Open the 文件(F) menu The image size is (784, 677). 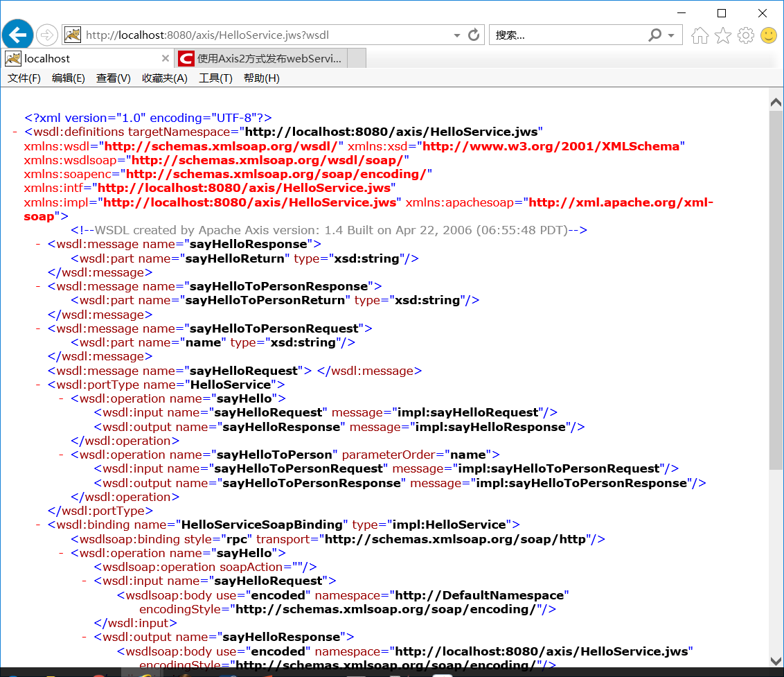24,78
